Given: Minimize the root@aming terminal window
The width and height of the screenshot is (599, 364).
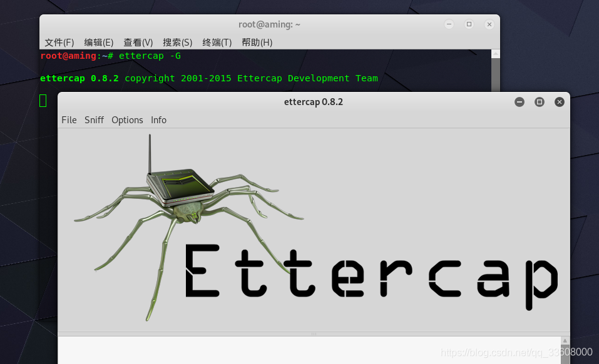Looking at the screenshot, I should (449, 24).
